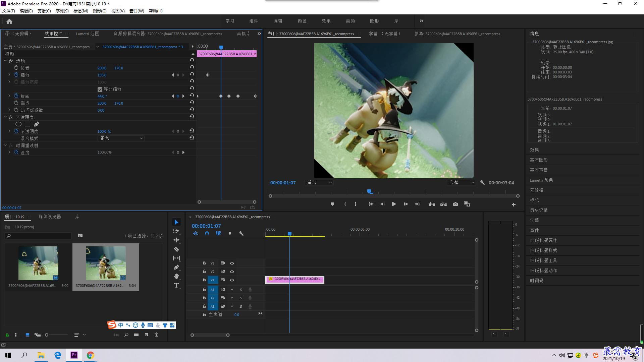
Task: Toggle animation stopwatch for 锚点
Action: point(16,103)
